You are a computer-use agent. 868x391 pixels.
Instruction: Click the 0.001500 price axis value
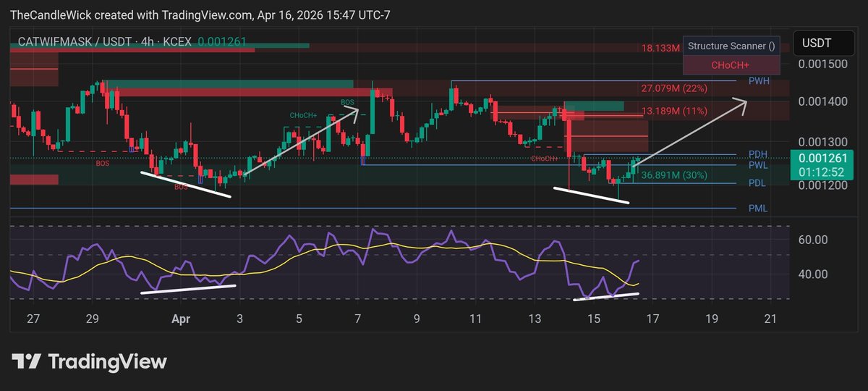822,64
